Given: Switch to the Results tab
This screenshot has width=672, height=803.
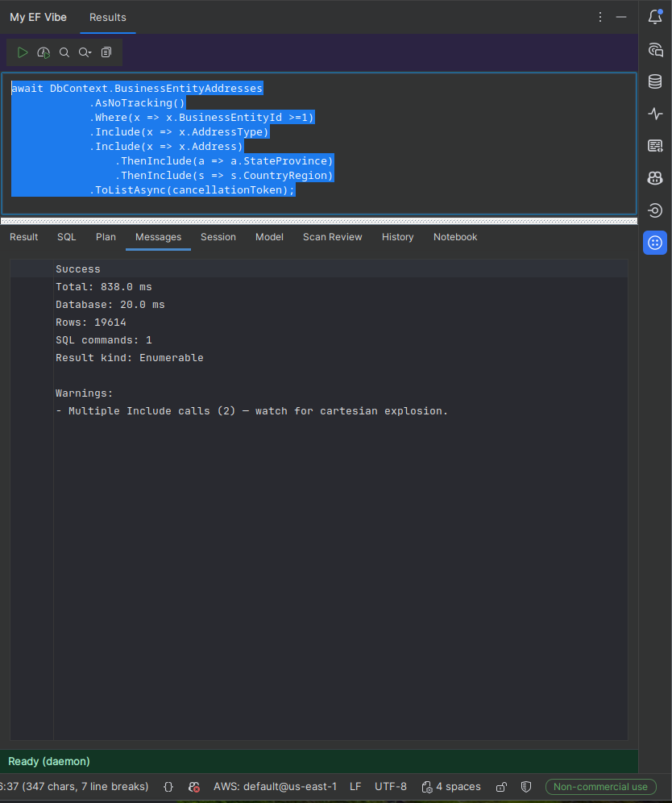Looking at the screenshot, I should pyautogui.click(x=107, y=18).
